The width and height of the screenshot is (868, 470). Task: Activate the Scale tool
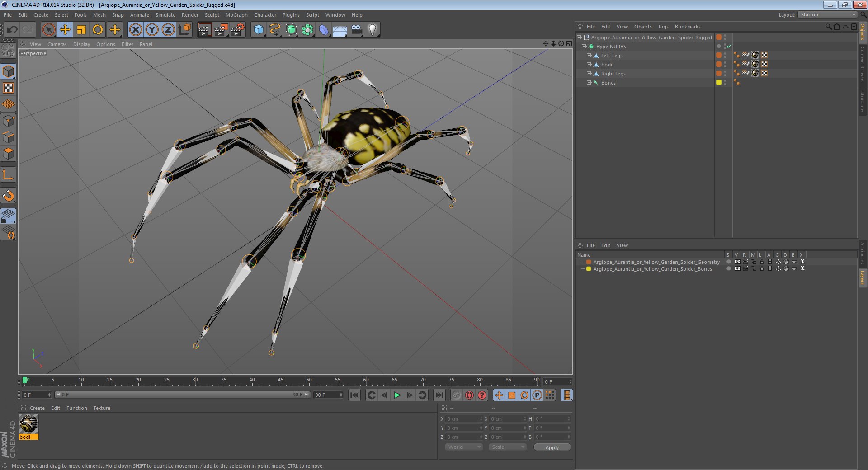click(81, 30)
